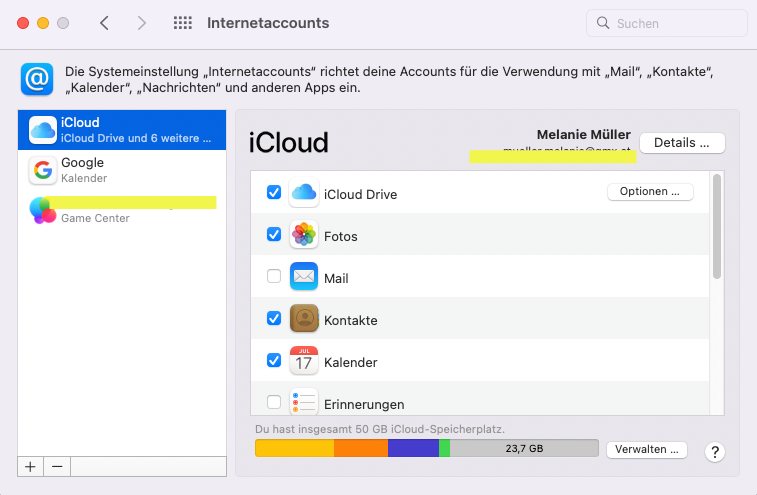Click the Mail envelope icon
The width and height of the screenshot is (757, 495).
(304, 277)
